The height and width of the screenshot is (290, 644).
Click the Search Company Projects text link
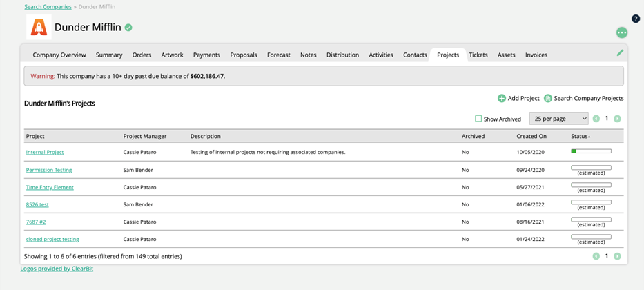click(589, 99)
